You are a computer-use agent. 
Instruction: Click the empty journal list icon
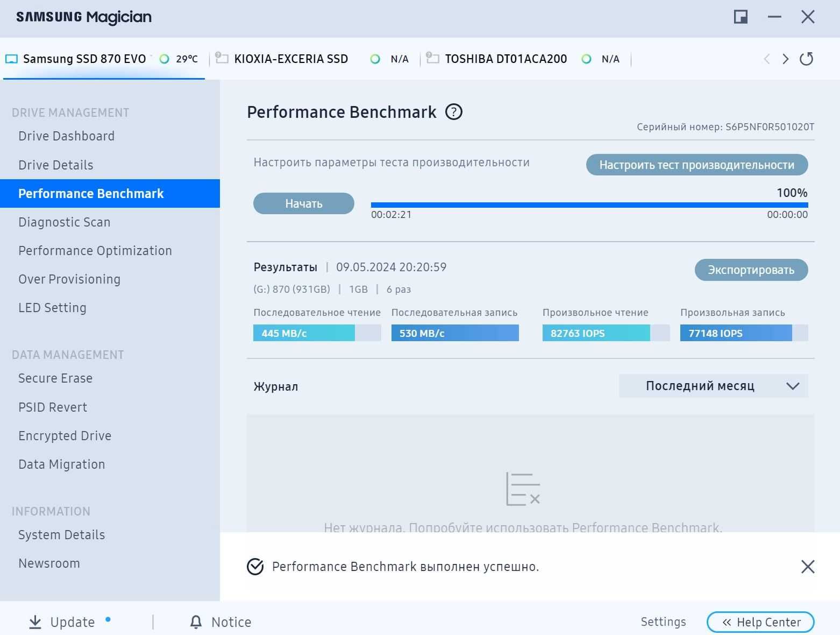click(523, 489)
